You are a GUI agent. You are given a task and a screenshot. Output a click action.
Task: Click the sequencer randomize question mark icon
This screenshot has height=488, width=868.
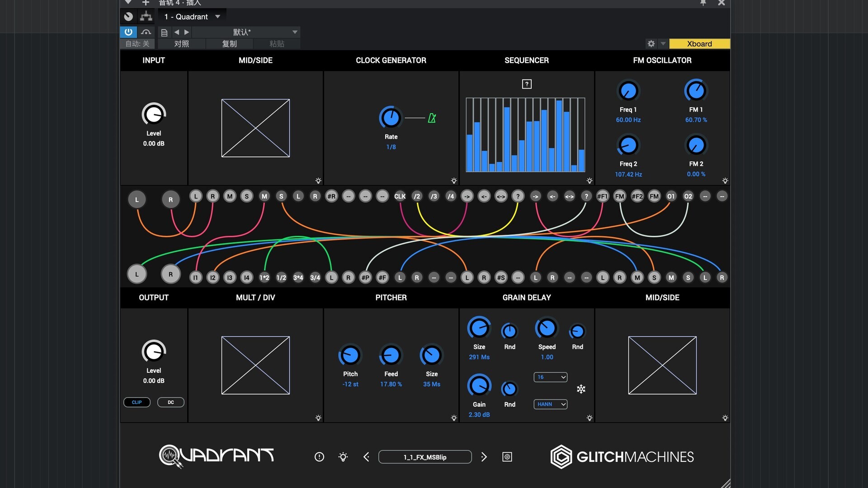[527, 84]
